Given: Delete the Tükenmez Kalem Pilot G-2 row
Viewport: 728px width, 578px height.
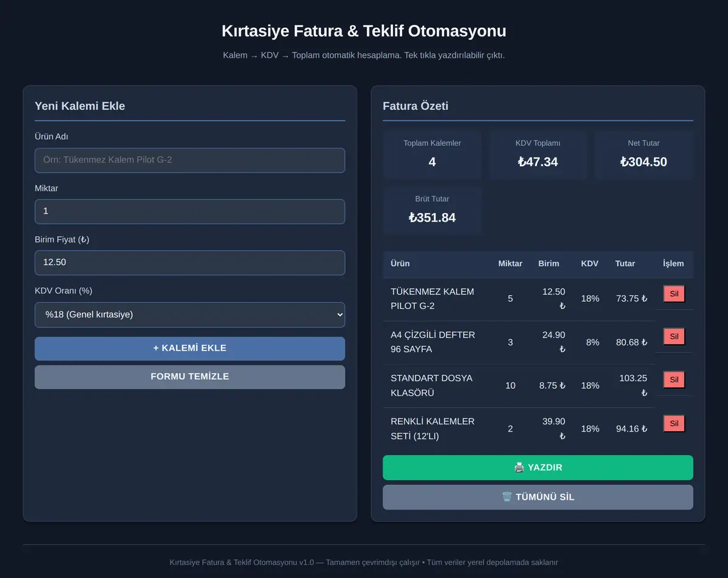Looking at the screenshot, I should tap(674, 294).
